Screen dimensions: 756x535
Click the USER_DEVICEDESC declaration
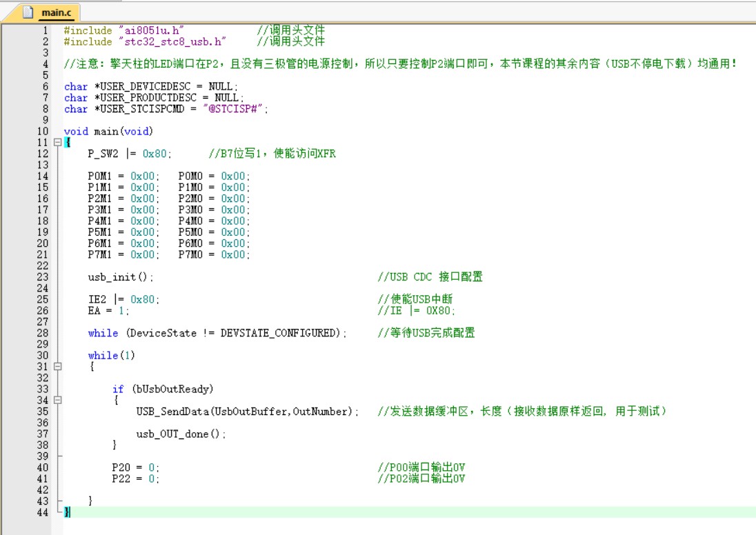pyautogui.click(x=151, y=87)
